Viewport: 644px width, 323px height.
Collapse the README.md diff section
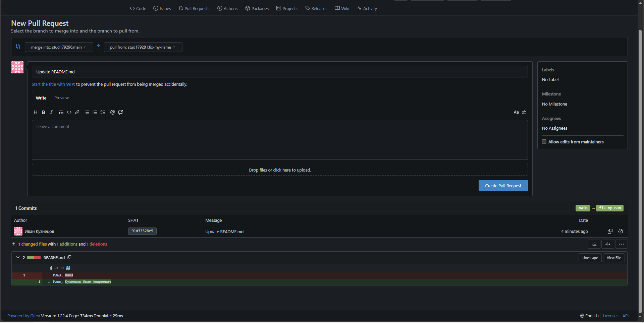pos(18,258)
